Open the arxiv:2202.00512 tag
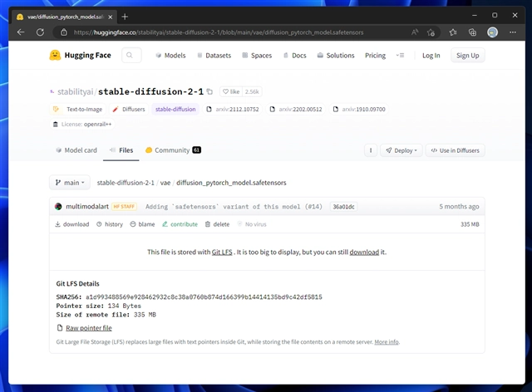The height and width of the screenshot is (392, 532). (x=296, y=109)
